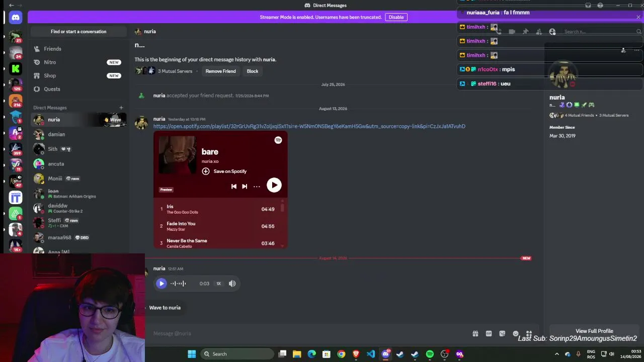The height and width of the screenshot is (362, 644).
Task: Open the Windows Start menu
Action: pyautogui.click(x=192, y=354)
